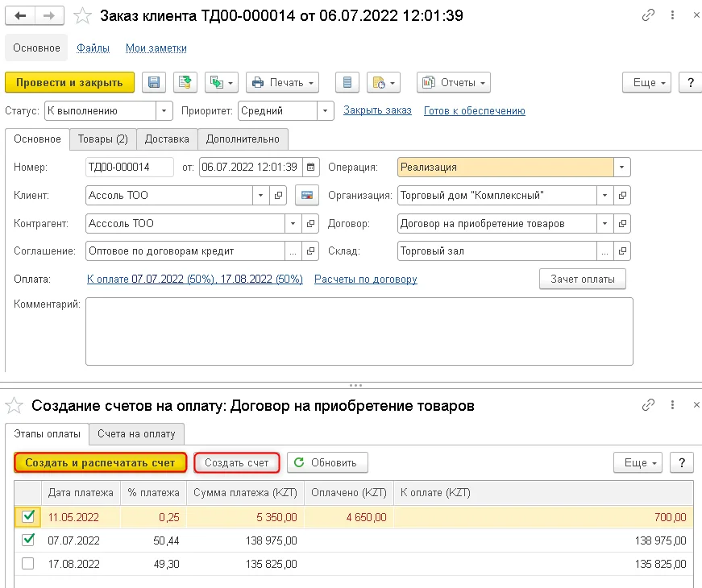Viewport: 702px width, 588px height.
Task: Star the invoice creation form as favorite
Action: [x=14, y=406]
